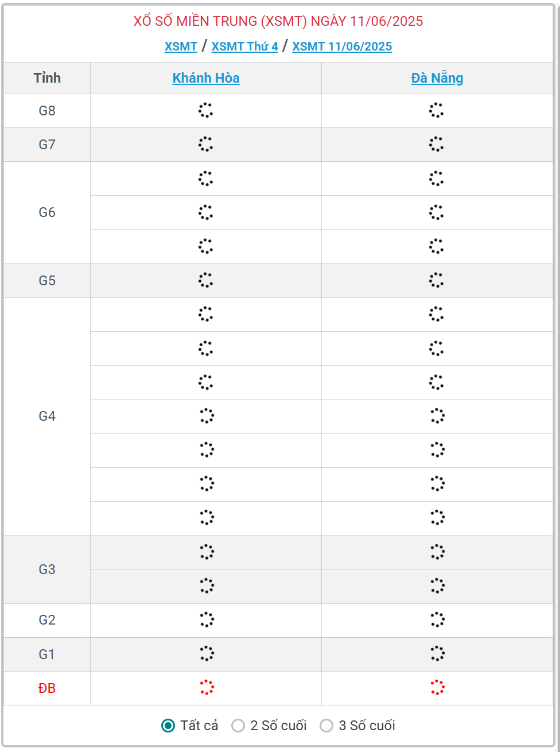
Task: Click the ĐB special prize label
Action: click(x=47, y=688)
